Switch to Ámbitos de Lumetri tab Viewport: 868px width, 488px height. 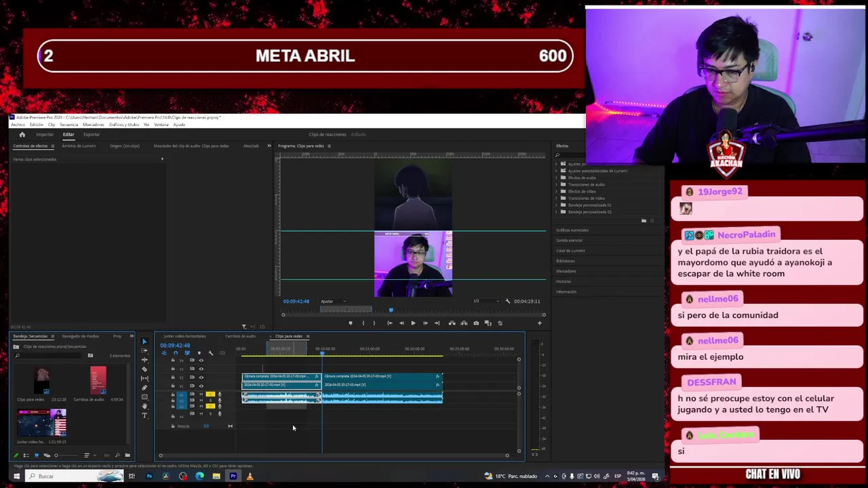[x=79, y=146]
